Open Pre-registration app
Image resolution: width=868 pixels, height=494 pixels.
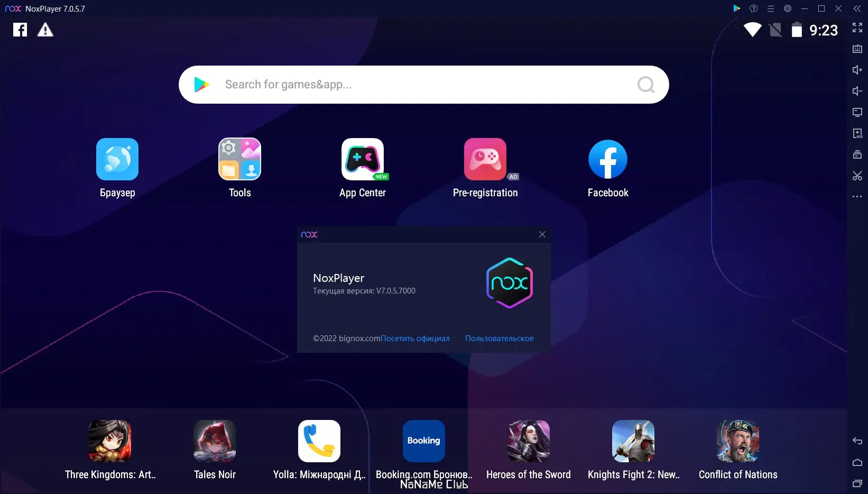(x=485, y=159)
